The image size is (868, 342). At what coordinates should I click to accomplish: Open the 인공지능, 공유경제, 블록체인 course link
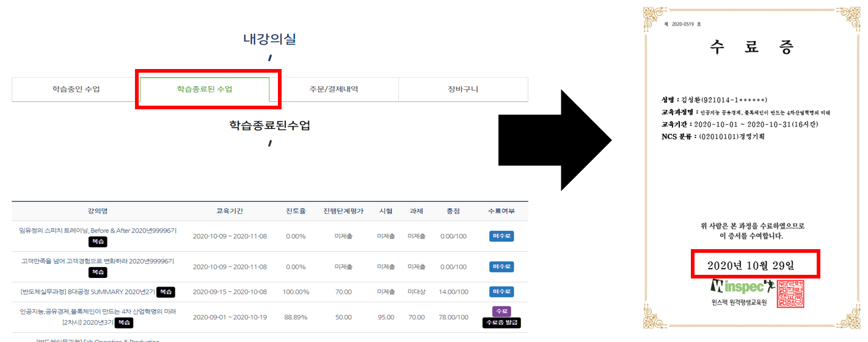[x=98, y=311]
